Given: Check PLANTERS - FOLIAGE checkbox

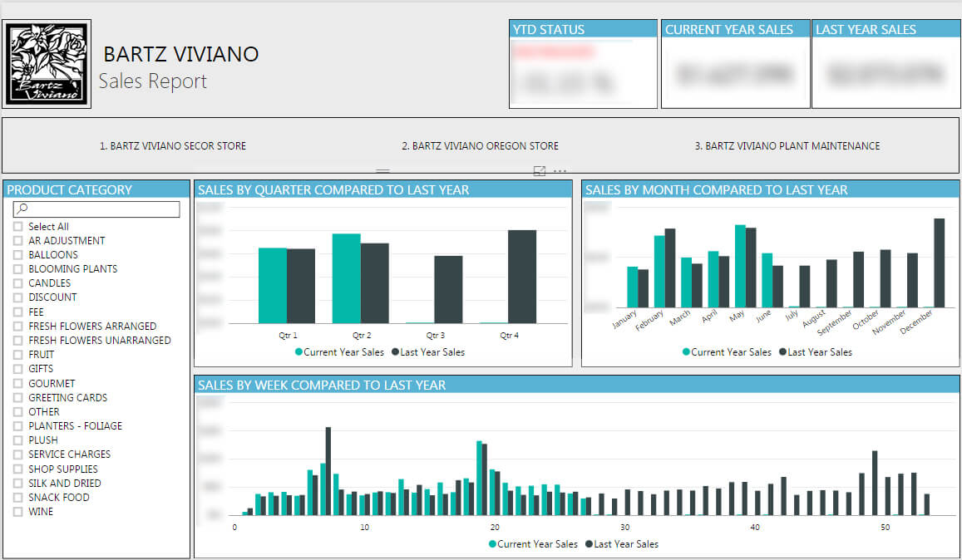Looking at the screenshot, I should (17, 425).
